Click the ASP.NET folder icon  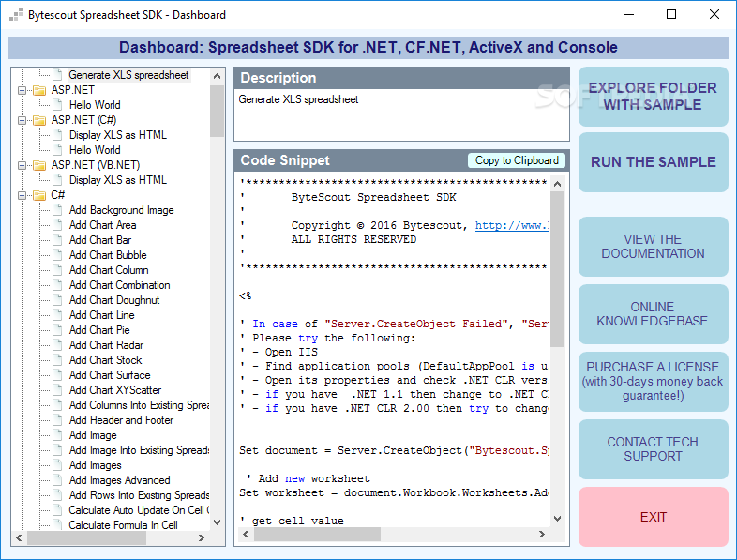point(39,90)
